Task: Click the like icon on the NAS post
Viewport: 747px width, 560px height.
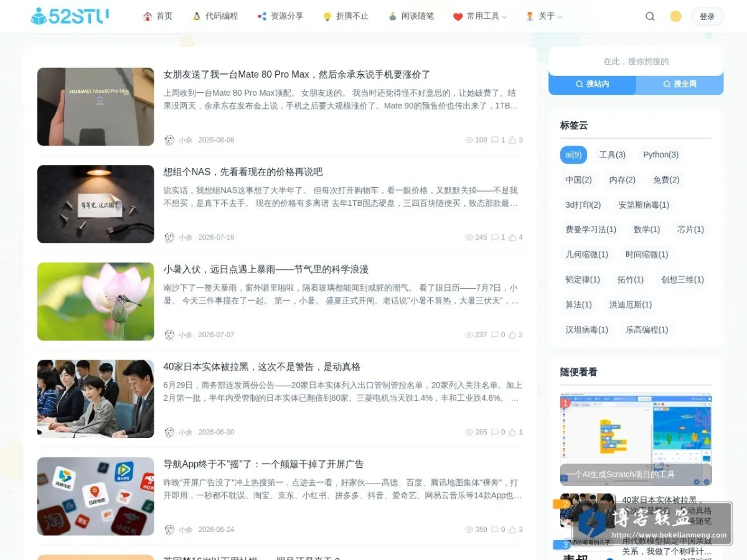Action: [512, 238]
